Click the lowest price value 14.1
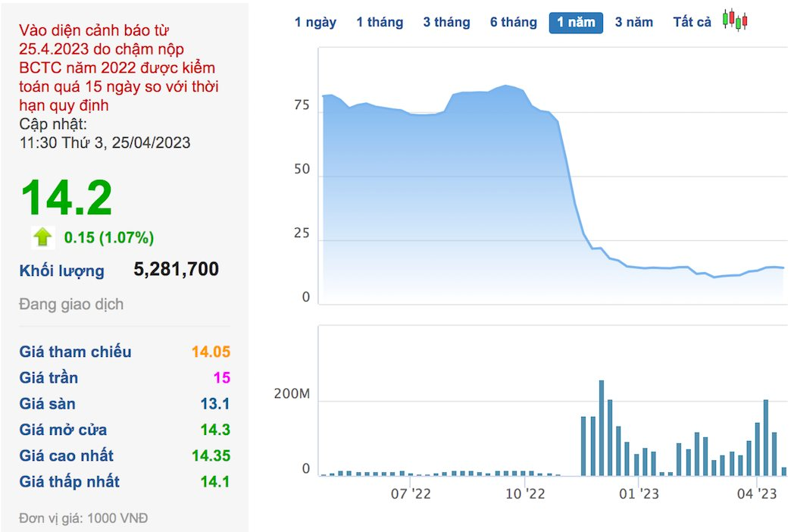794x532 pixels. point(215,481)
